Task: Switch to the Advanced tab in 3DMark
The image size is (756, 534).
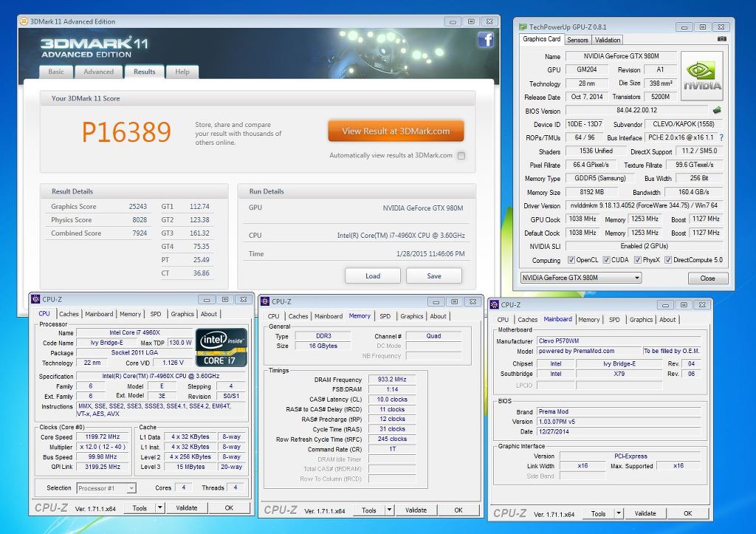Action: click(x=98, y=72)
